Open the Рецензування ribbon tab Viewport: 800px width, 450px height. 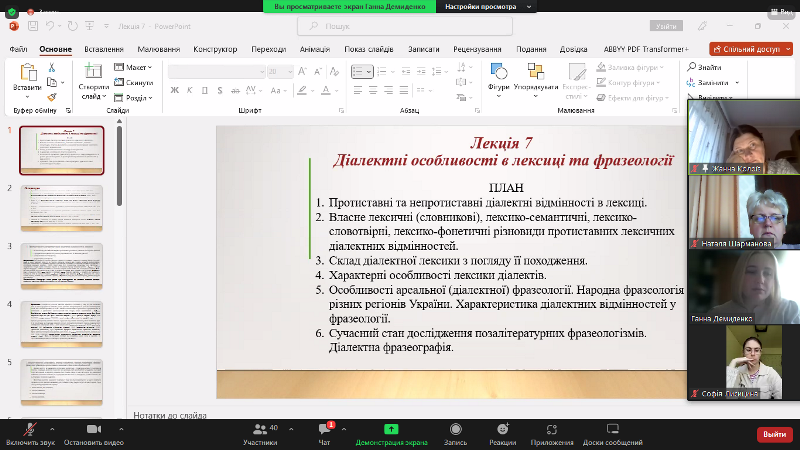point(476,48)
